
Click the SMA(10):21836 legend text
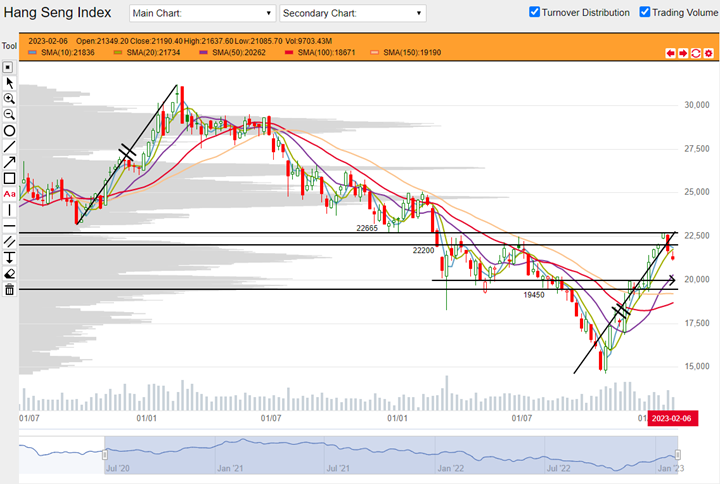click(x=68, y=52)
